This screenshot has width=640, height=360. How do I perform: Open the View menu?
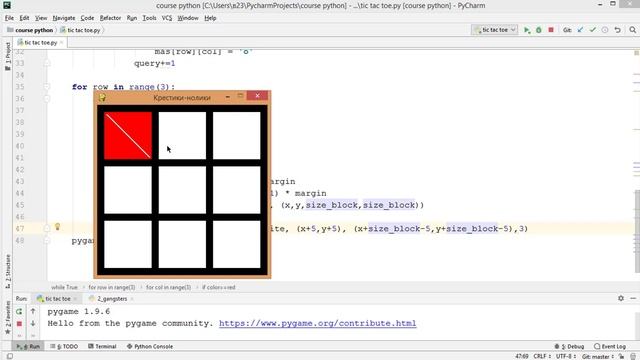tap(41, 18)
